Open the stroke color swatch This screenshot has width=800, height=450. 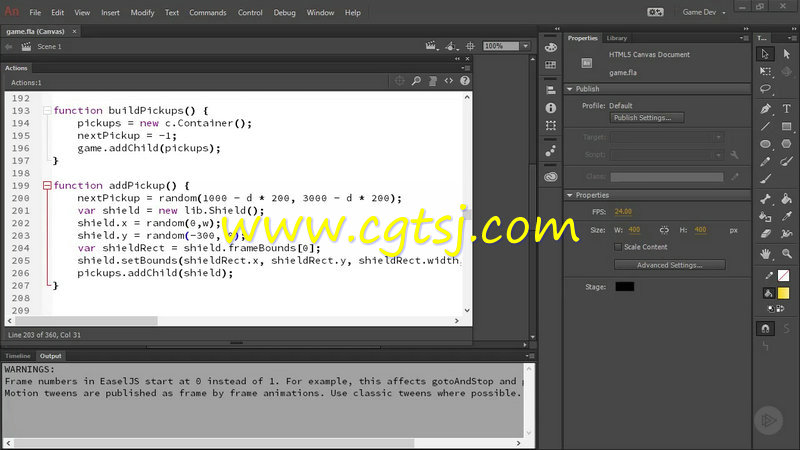click(783, 276)
